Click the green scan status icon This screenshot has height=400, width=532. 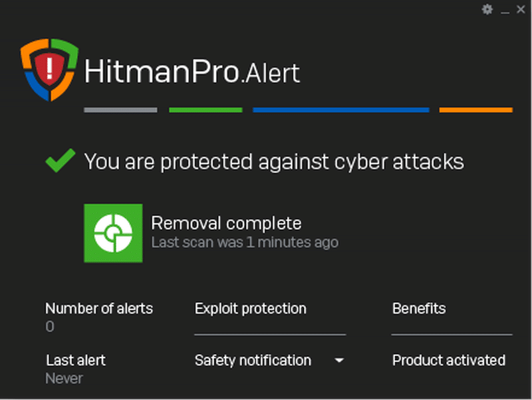coord(113,233)
